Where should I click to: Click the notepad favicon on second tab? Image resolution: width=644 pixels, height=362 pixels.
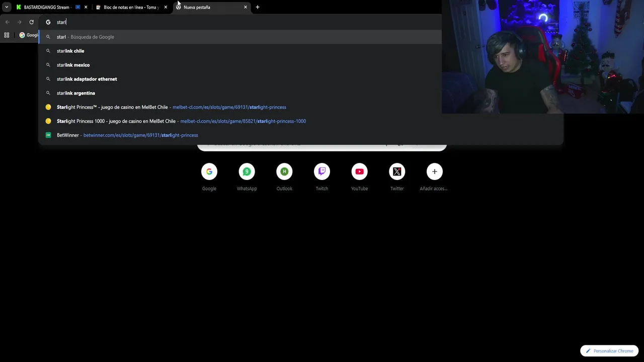pos(98,7)
